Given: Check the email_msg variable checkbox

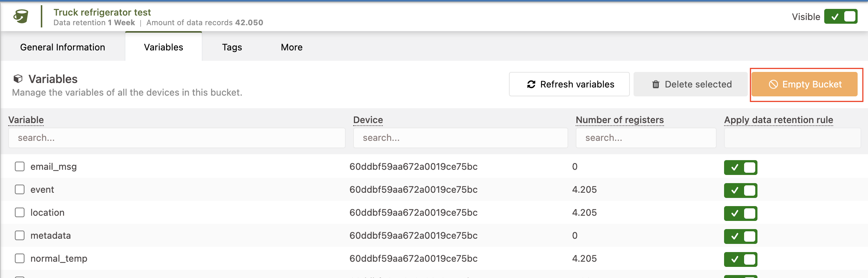Looking at the screenshot, I should click(x=20, y=166).
